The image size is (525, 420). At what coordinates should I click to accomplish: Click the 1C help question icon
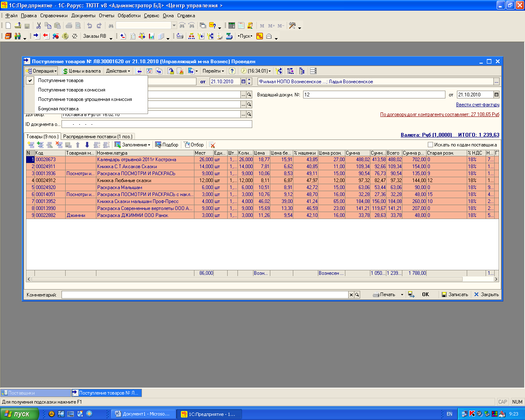(212, 25)
